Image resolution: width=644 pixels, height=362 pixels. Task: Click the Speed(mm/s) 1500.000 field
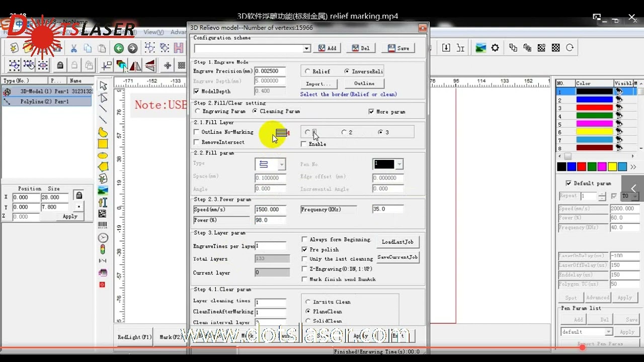(x=270, y=209)
